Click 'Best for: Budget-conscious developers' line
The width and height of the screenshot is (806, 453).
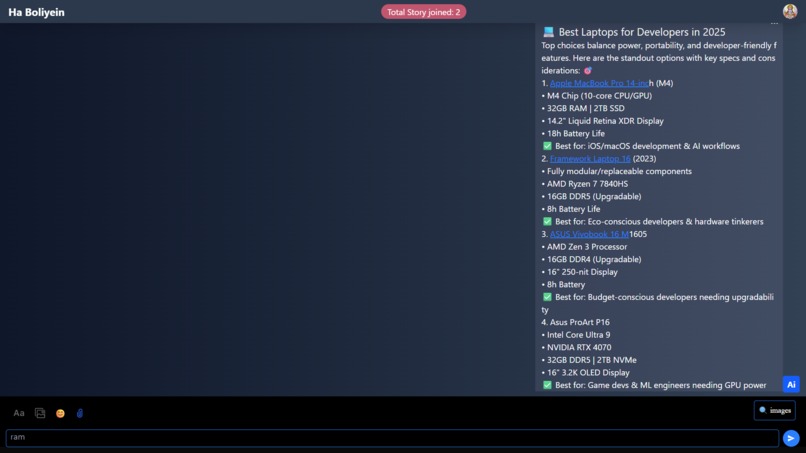pyautogui.click(x=658, y=303)
